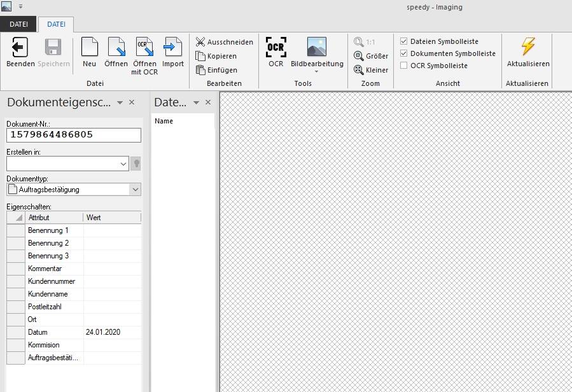Click the Aktualisieren lightning icon
This screenshot has height=392, width=572.
click(528, 48)
